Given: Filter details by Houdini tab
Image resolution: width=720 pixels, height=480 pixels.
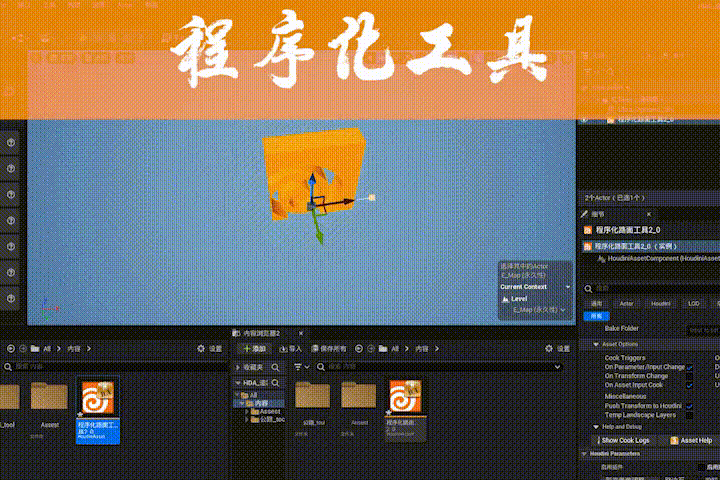Looking at the screenshot, I should tap(660, 304).
